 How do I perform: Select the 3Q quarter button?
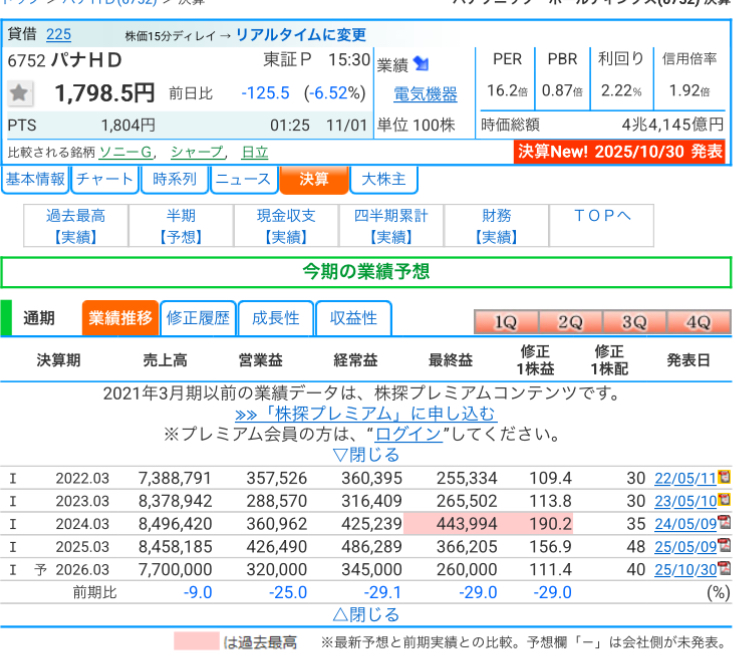(x=634, y=323)
